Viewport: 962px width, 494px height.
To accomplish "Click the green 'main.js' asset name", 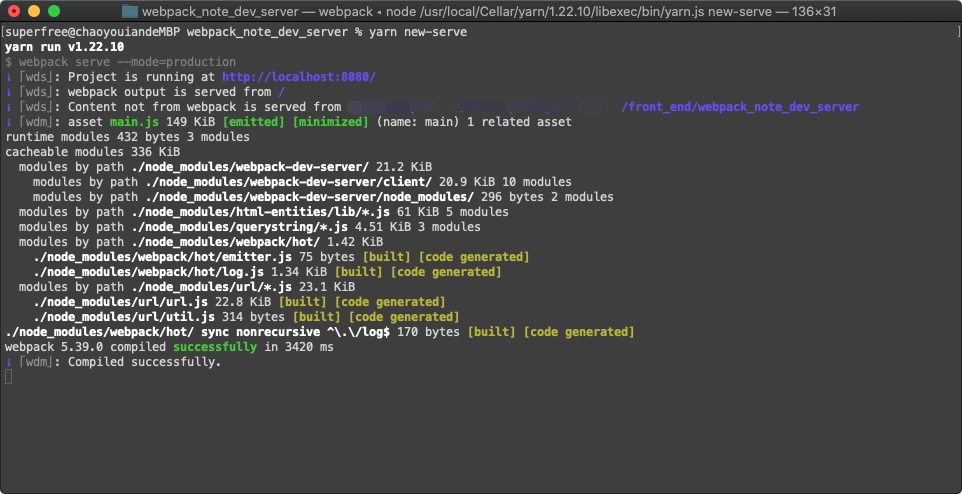I will [134, 122].
